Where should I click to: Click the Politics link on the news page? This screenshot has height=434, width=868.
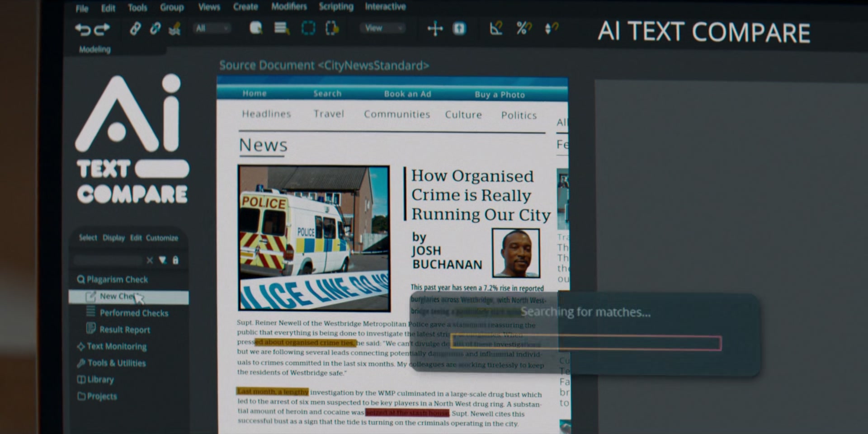[519, 115]
